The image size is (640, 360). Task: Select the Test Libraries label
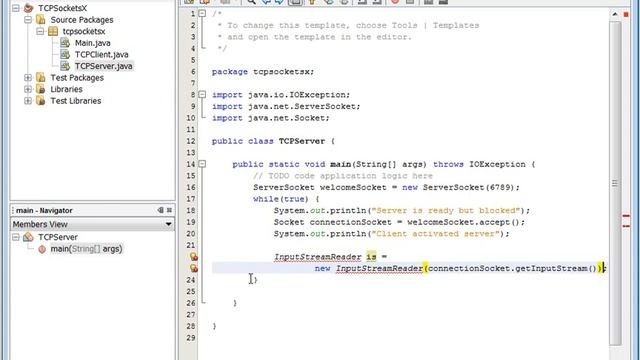(x=76, y=101)
